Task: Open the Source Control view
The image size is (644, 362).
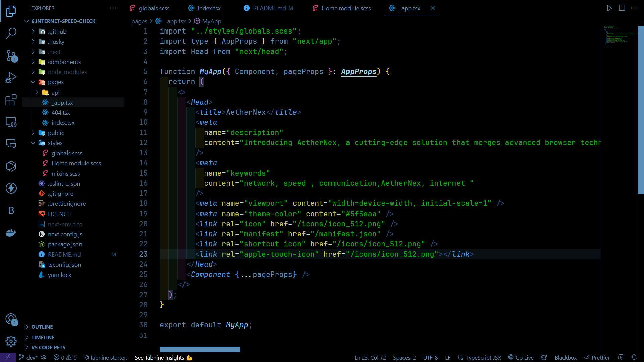Action: 11,56
